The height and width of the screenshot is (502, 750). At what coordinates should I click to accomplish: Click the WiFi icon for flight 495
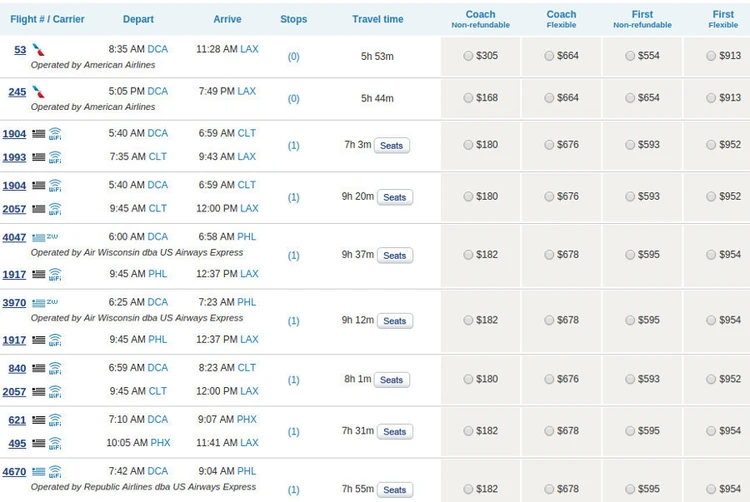55,443
